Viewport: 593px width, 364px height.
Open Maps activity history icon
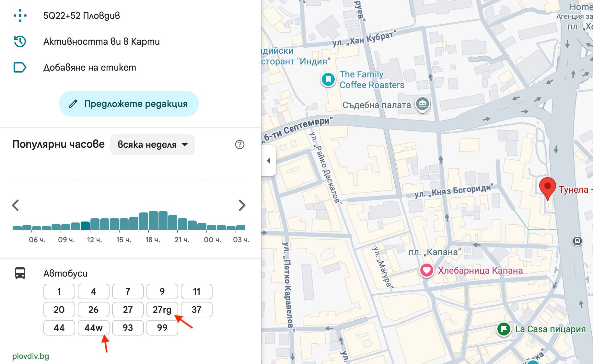point(20,41)
